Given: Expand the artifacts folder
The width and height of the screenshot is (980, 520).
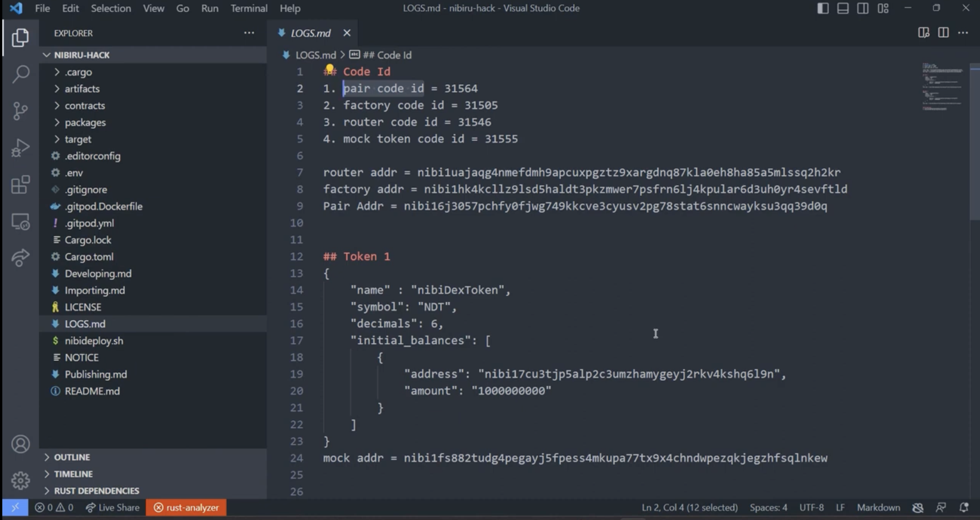Looking at the screenshot, I should click(152, 89).
